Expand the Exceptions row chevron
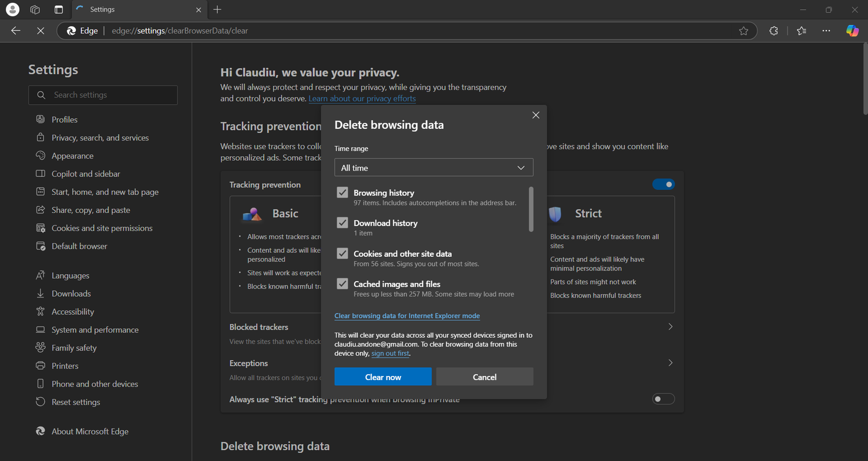Screen dimensions: 868x461 coord(670,363)
